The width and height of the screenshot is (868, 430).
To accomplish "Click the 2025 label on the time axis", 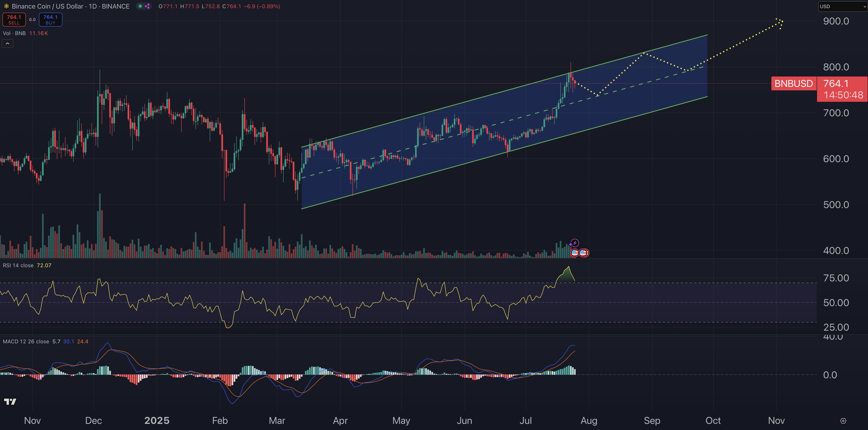I will [157, 421].
